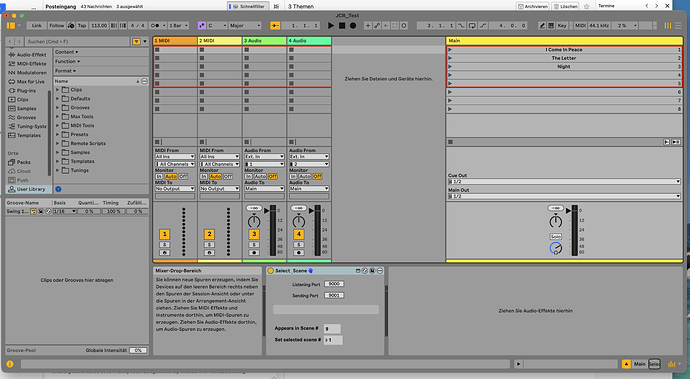Toggle the punch-in switch icon
Viewport: 690px width, 379px height.
point(461,26)
